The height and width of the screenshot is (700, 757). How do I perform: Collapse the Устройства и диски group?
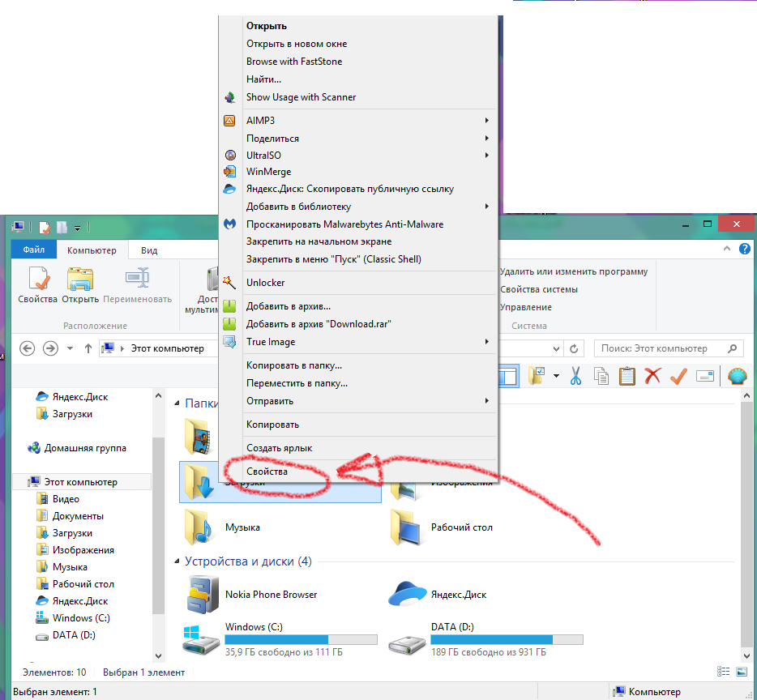[178, 561]
